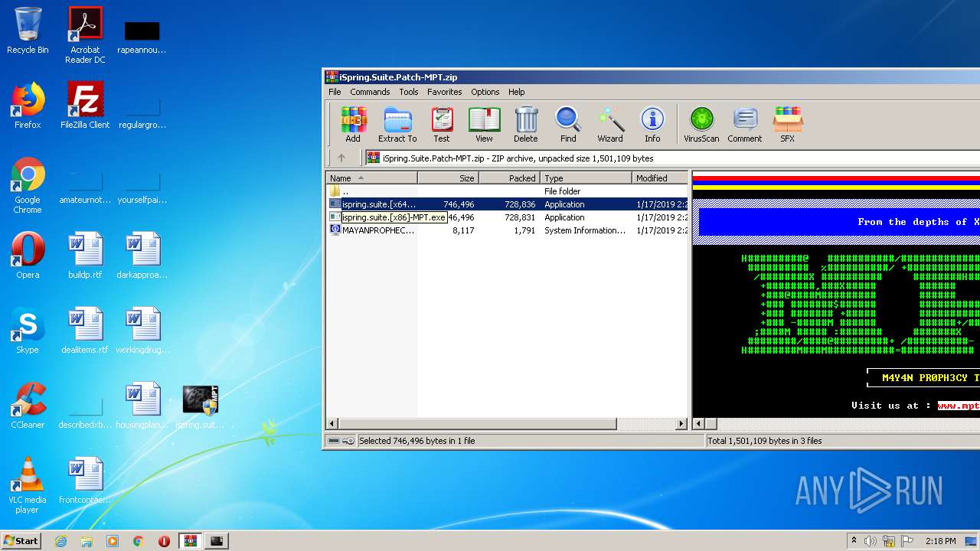Open the File menu in WinRAR
Viewport: 980px width, 551px height.
[x=335, y=92]
